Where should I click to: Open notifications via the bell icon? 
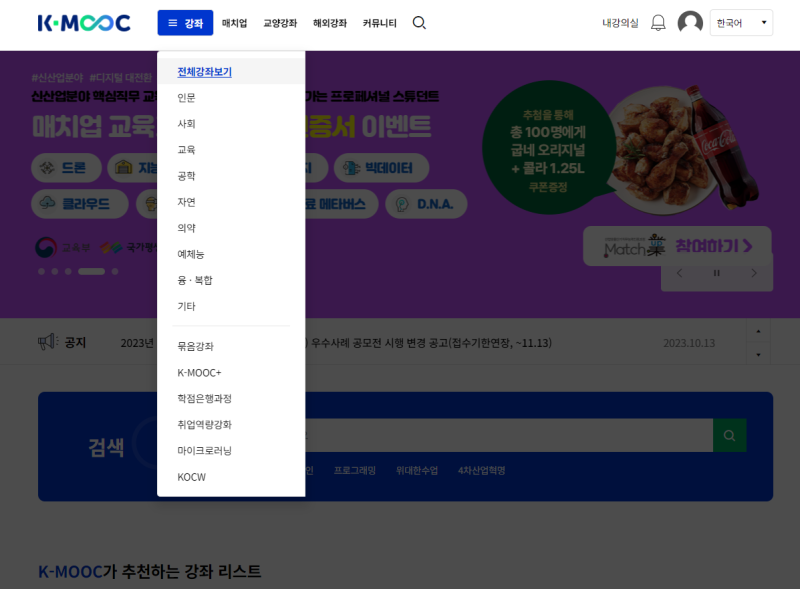click(x=658, y=21)
